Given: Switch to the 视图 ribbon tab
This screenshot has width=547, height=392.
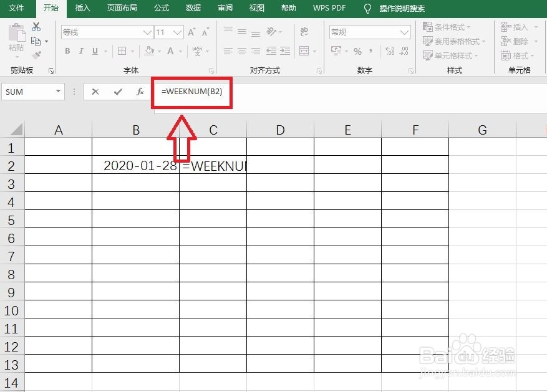Looking at the screenshot, I should (x=257, y=8).
